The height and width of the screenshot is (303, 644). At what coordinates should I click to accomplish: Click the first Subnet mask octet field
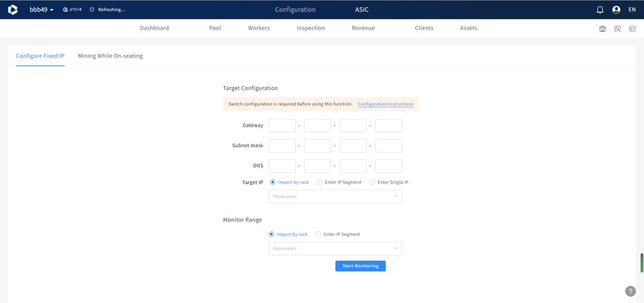tap(282, 146)
